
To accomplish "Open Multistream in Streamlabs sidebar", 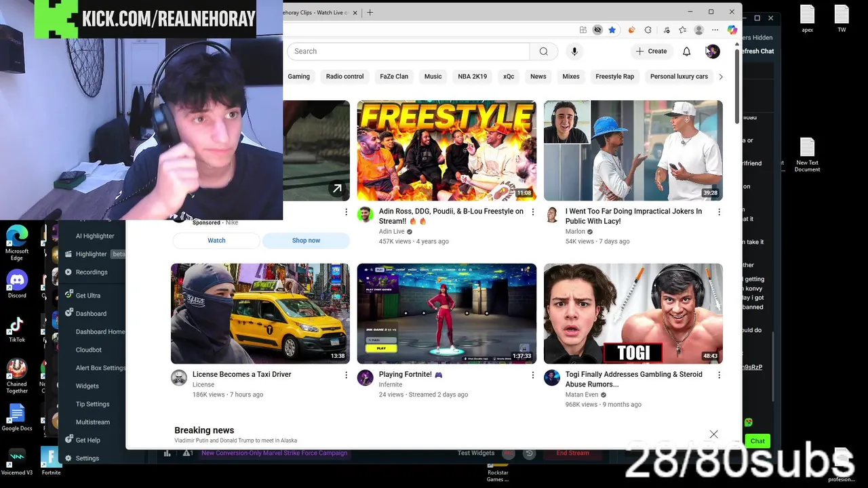I will (x=93, y=422).
